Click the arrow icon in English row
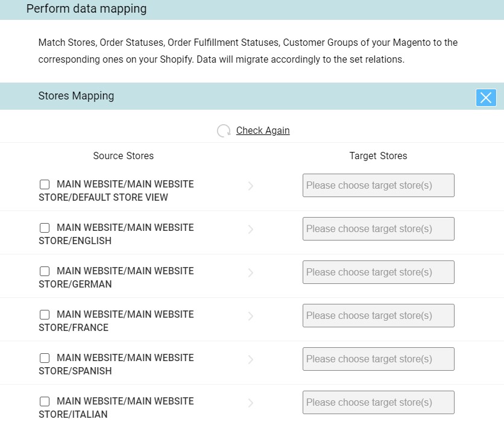The image size is (504, 425). 251,229
